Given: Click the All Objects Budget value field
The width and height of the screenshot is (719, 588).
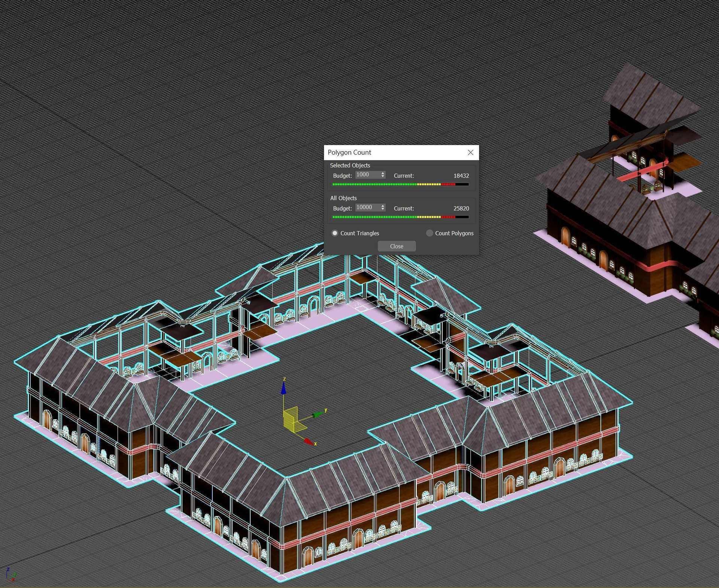Looking at the screenshot, I should pyautogui.click(x=368, y=207).
